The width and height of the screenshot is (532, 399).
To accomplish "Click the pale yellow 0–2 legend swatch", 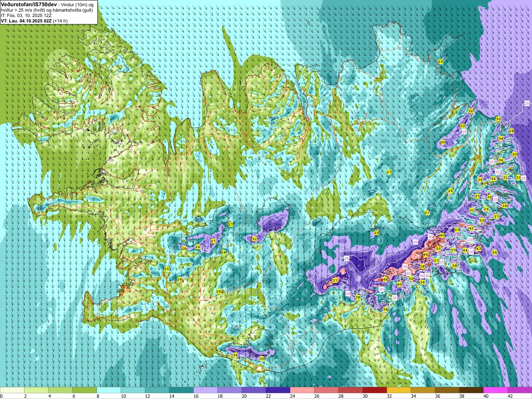I will pos(12,390).
